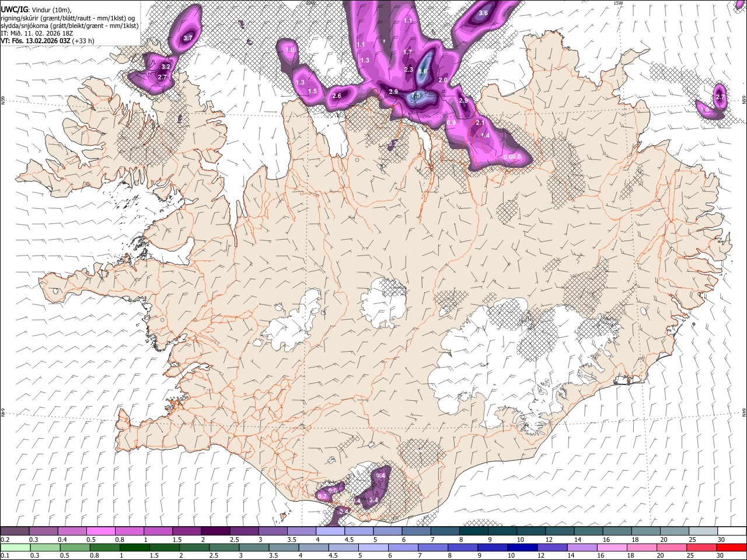
Task: Select the 'IT: Mið. 11. 02. 2026 18Z' line
Action: [x=37, y=34]
